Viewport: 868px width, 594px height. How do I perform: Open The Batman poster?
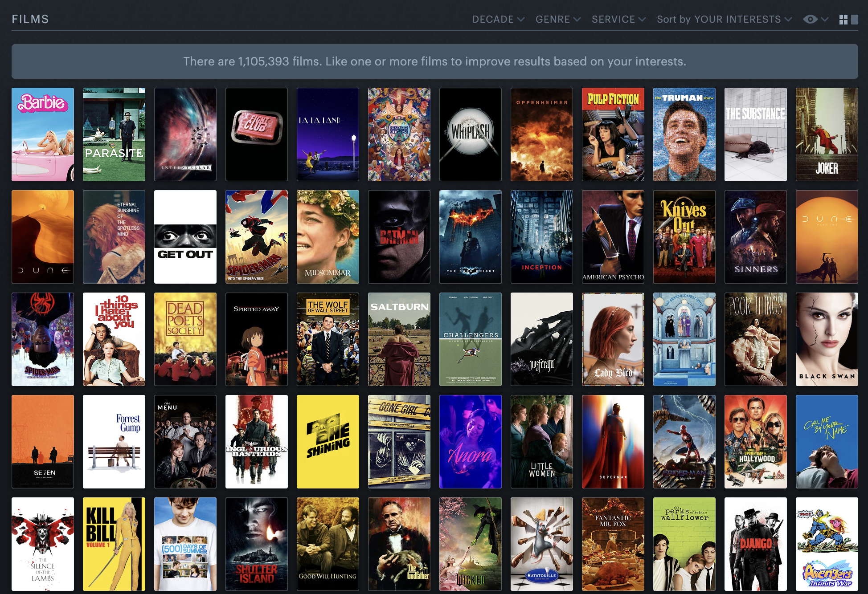click(399, 237)
